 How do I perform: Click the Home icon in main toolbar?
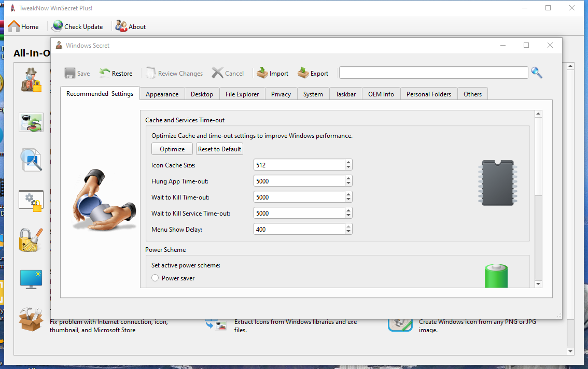coord(14,26)
